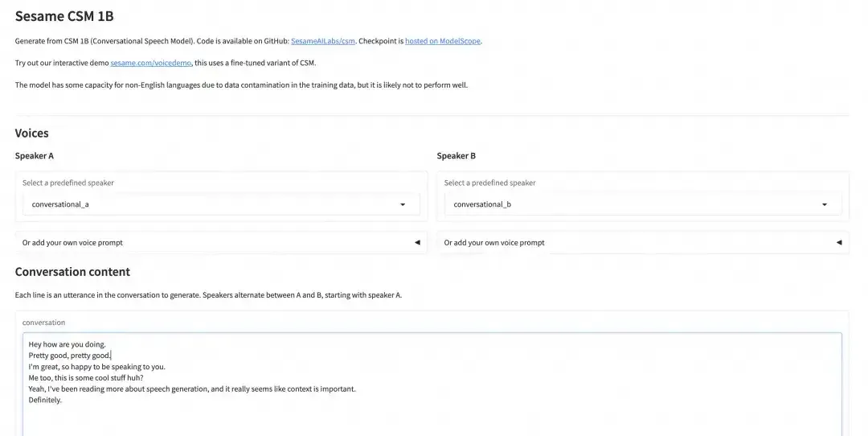Select the conversational_a speaker field
The height and width of the screenshot is (436, 868).
(209, 204)
